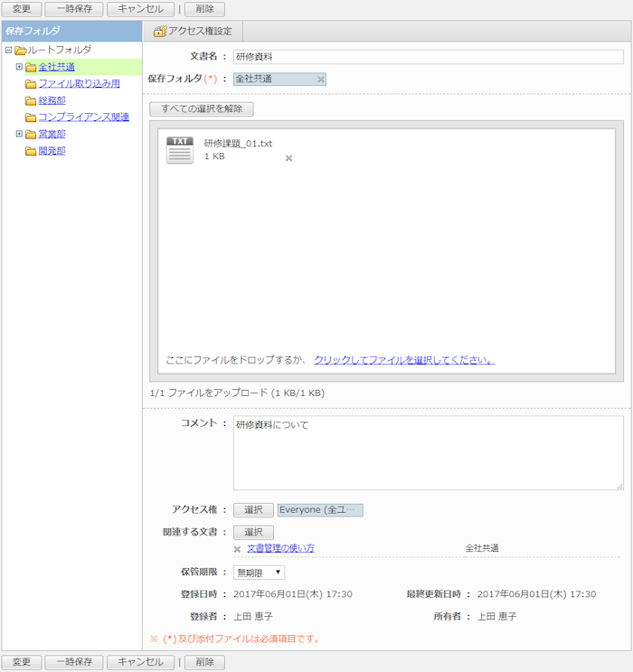Clear the 全社共通 save folder selection with its x
This screenshot has height=672, width=633.
[320, 80]
